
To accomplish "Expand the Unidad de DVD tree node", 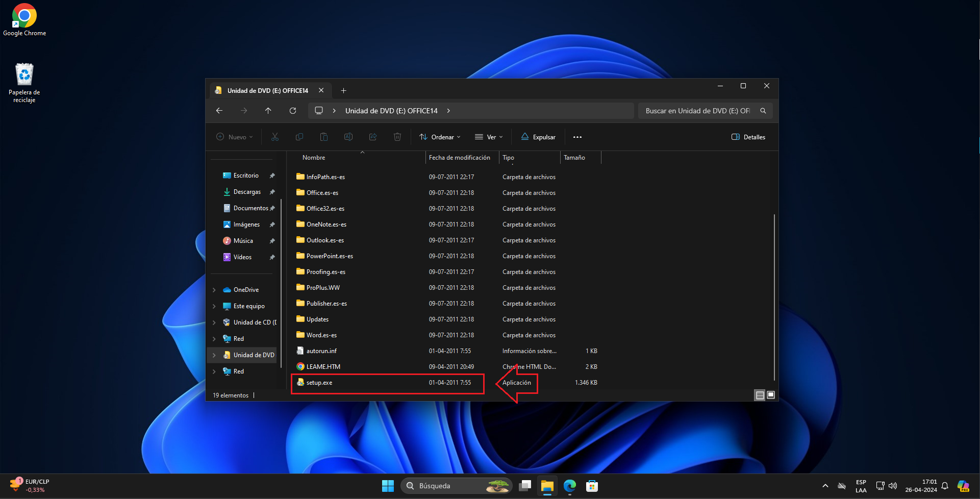I will tap(214, 355).
